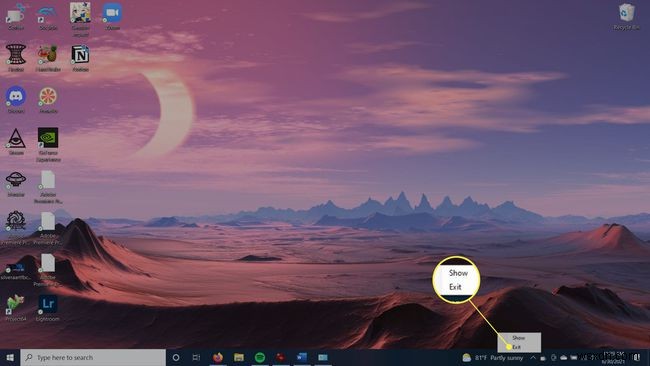Open the taskbar clock and date
The image size is (650, 366).
614,357
